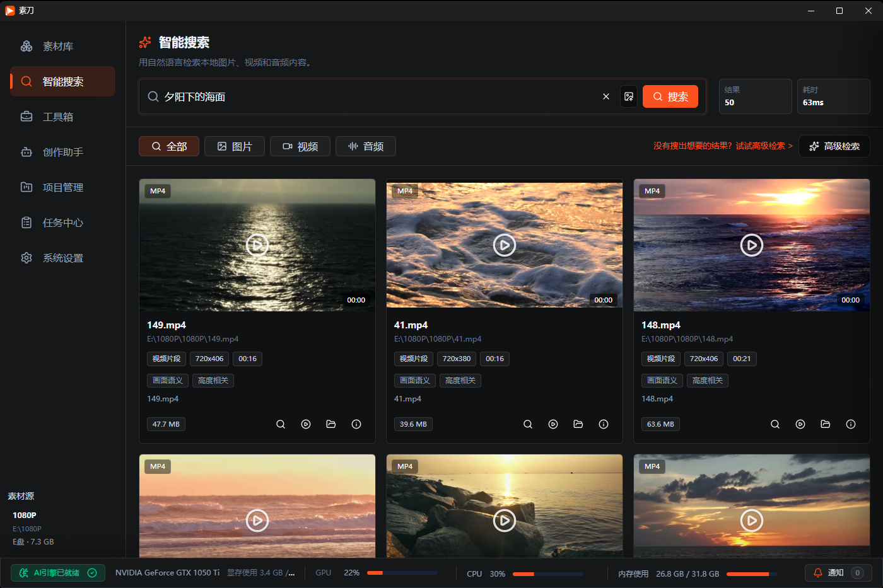Select 智能搜索 in the sidebar

62,82
